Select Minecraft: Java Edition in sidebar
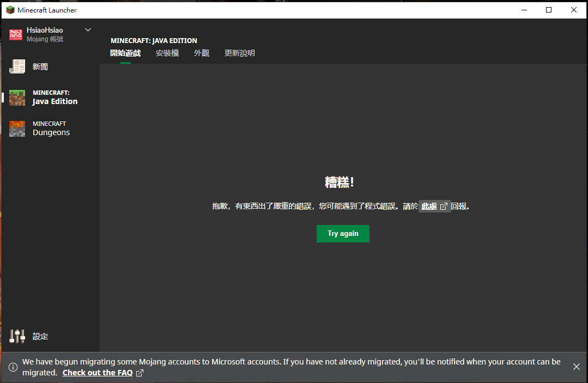 tap(51, 98)
